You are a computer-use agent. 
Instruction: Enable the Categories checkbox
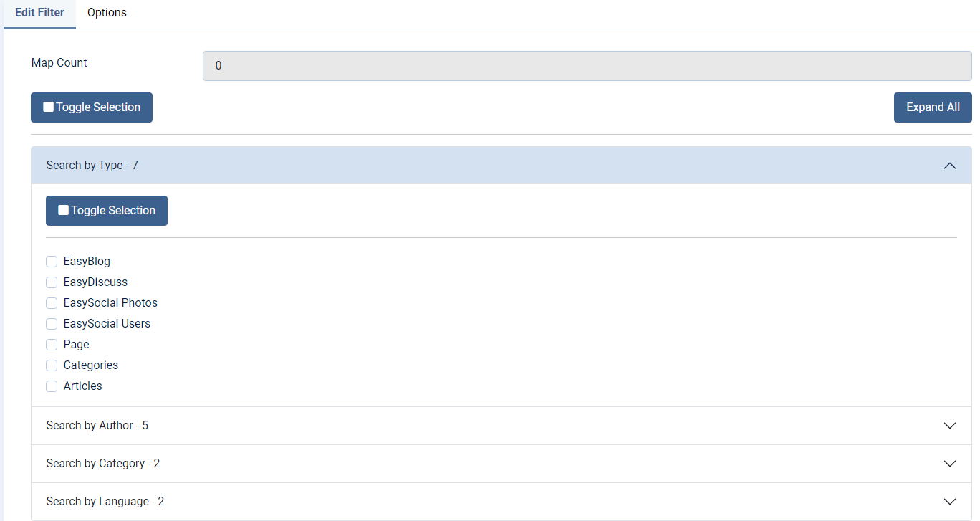coord(52,365)
